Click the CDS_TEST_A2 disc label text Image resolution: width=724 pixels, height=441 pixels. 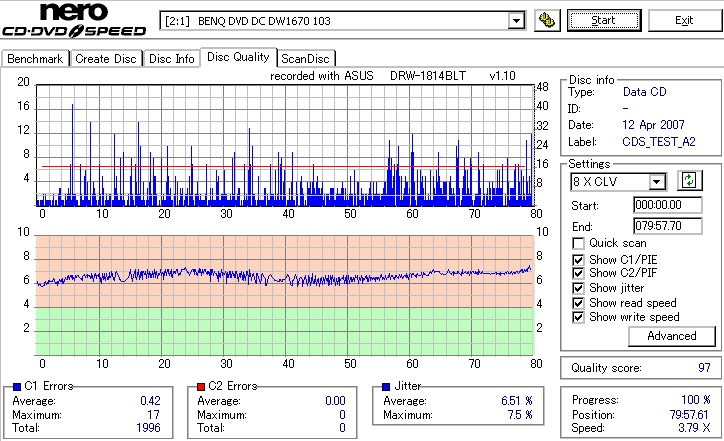coord(659,142)
